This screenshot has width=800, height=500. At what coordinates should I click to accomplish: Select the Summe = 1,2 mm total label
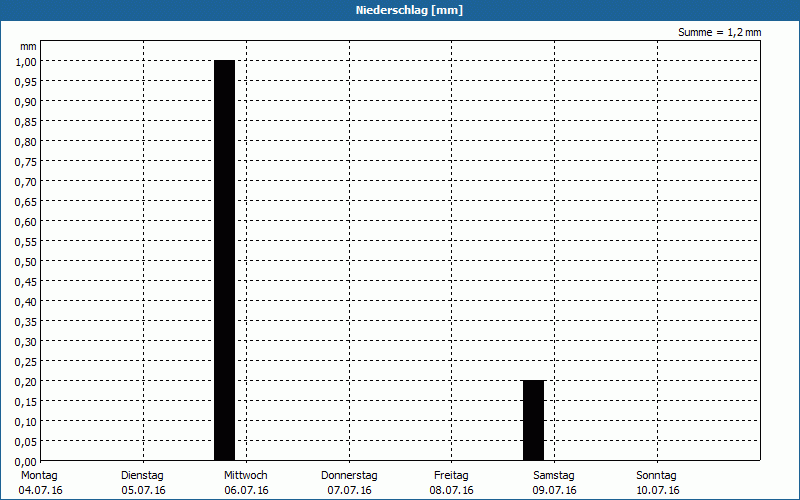tap(719, 32)
